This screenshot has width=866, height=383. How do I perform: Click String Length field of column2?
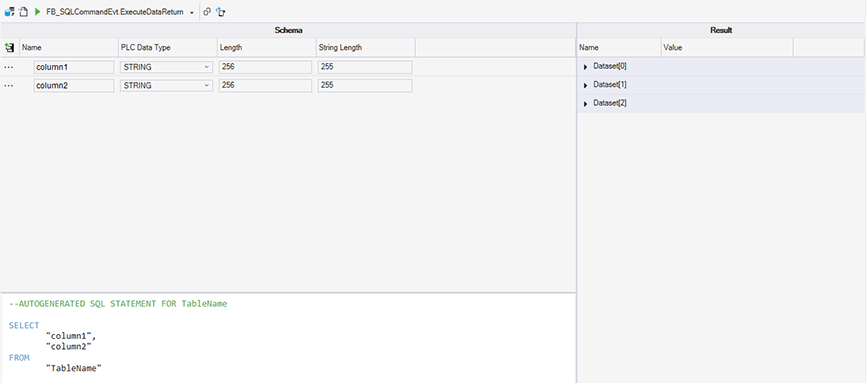click(365, 86)
